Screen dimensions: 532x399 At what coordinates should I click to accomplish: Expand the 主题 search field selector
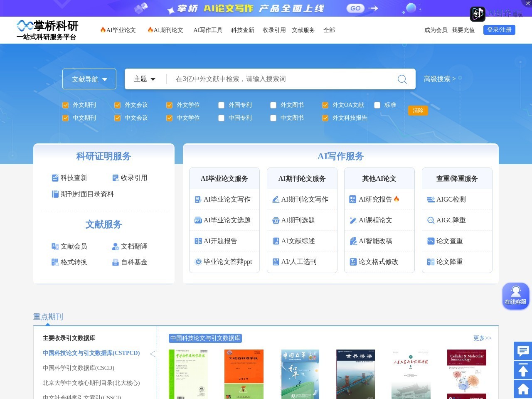pyautogui.click(x=145, y=79)
